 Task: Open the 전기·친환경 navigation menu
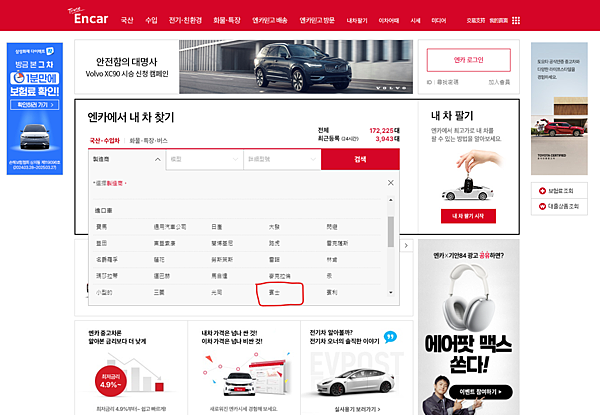tap(185, 20)
